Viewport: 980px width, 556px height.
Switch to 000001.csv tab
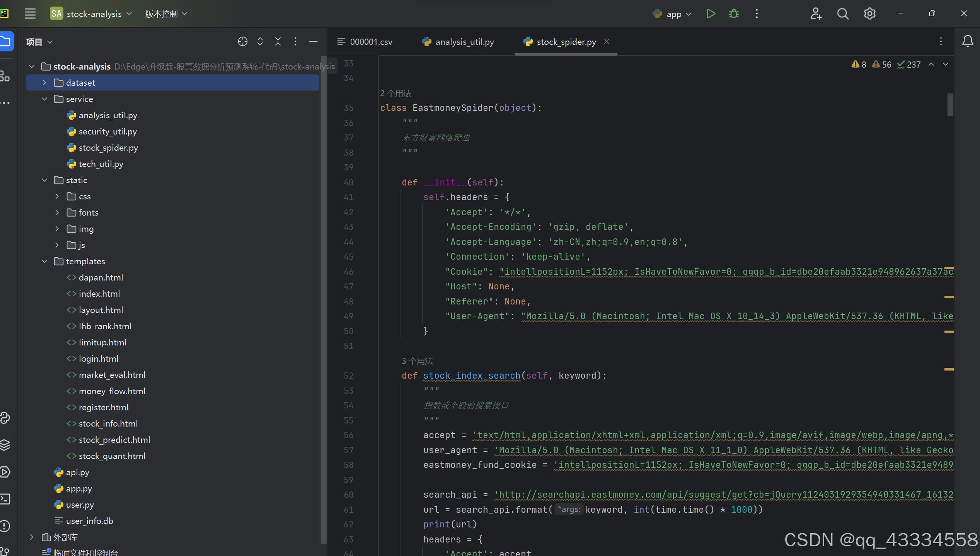370,42
